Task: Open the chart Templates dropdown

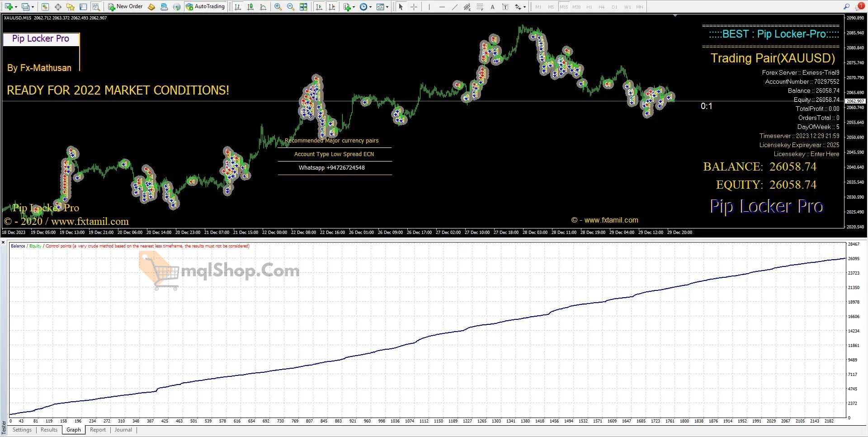Action: coord(387,7)
